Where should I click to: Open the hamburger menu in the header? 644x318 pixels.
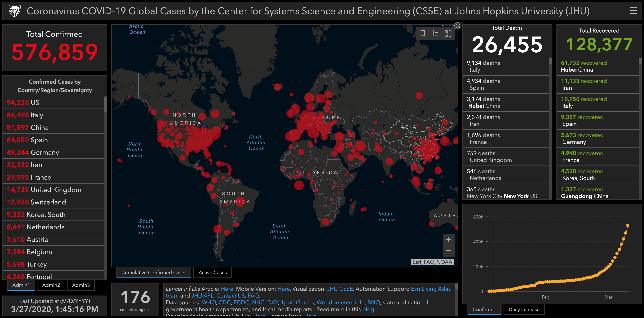(634, 11)
